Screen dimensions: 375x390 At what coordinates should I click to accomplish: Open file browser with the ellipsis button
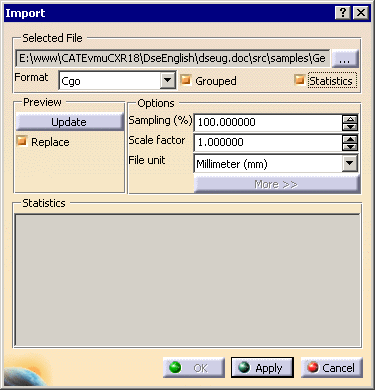pyautogui.click(x=345, y=59)
